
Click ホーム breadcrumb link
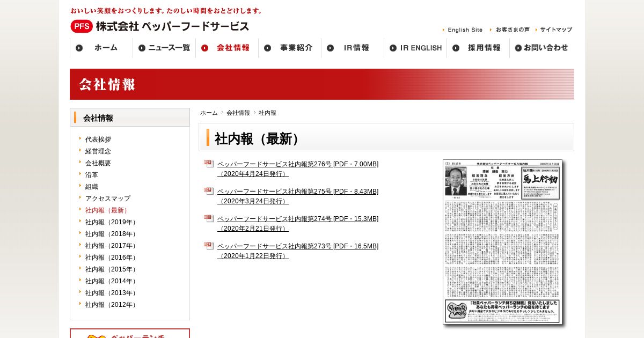point(209,113)
